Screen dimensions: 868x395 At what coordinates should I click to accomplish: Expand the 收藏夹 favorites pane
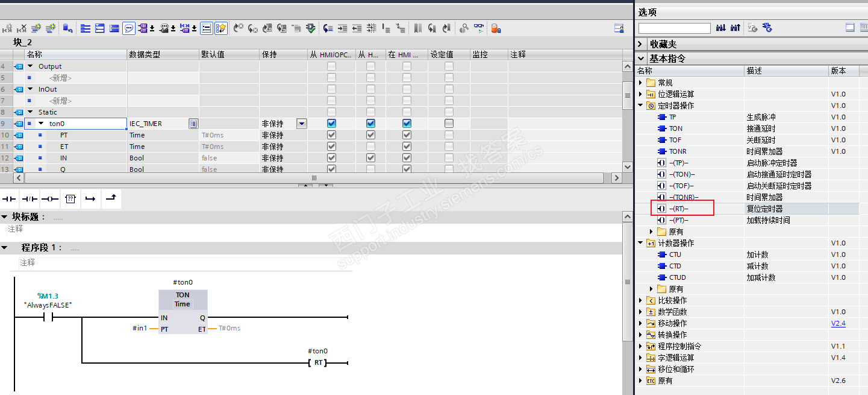(640, 44)
